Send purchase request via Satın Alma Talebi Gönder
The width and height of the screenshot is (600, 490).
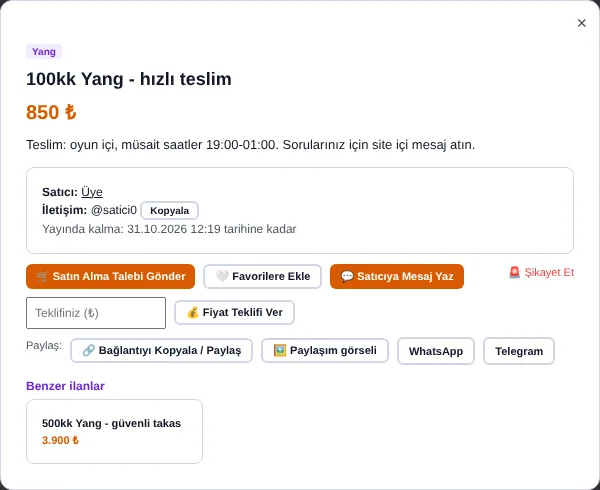pos(111,276)
